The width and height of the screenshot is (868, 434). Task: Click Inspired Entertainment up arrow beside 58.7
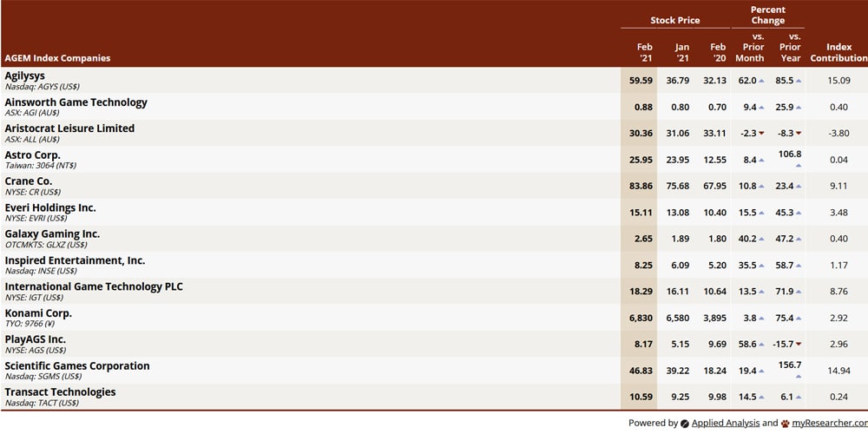pos(799,266)
